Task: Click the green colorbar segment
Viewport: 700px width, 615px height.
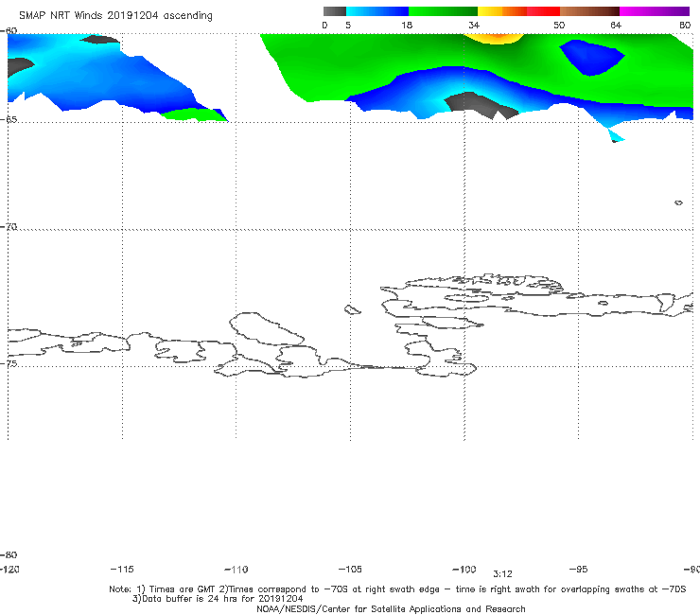Action: (x=443, y=11)
